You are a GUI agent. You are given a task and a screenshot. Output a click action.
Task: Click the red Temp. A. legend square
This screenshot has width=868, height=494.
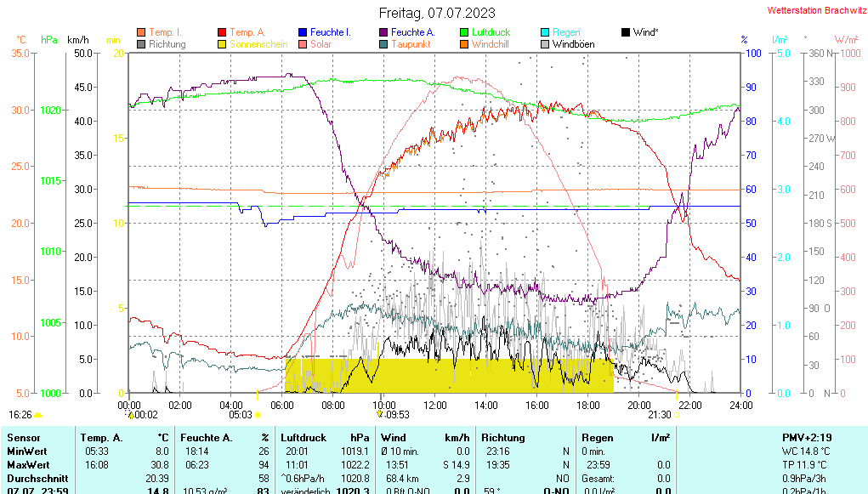tap(222, 32)
